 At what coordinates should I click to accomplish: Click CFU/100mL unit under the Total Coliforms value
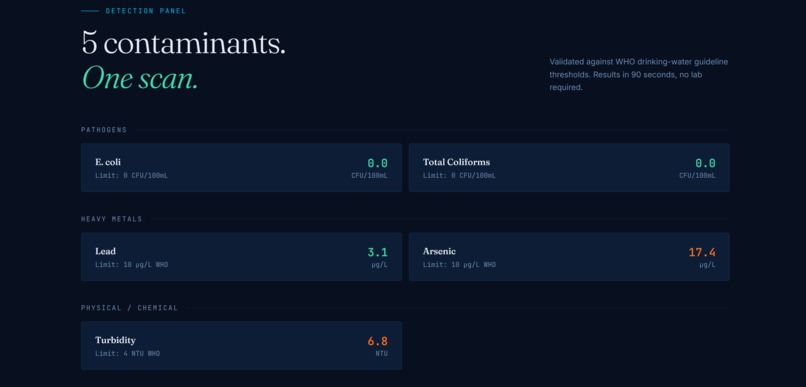pyautogui.click(x=698, y=176)
